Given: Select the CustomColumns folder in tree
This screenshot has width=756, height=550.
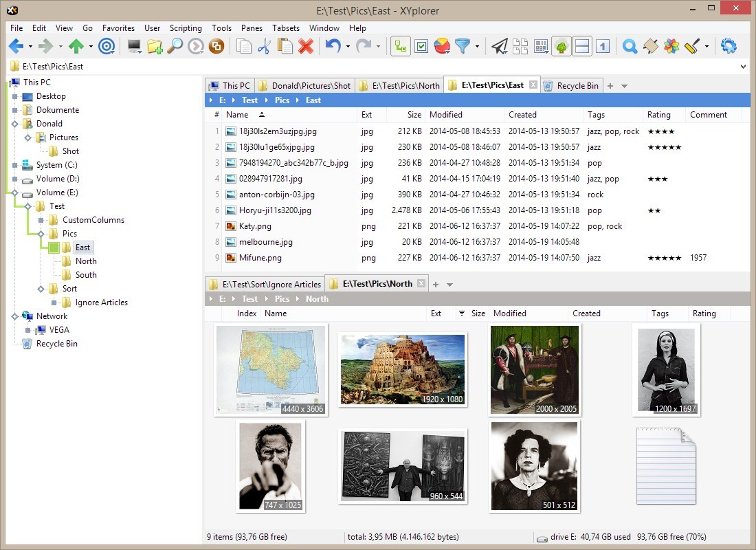Looking at the screenshot, I should click(93, 220).
